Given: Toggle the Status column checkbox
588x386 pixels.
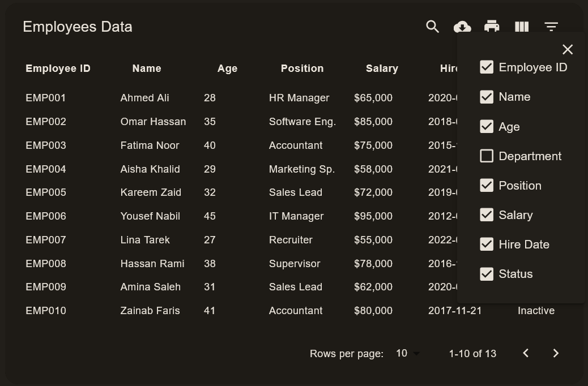Looking at the screenshot, I should click(487, 274).
